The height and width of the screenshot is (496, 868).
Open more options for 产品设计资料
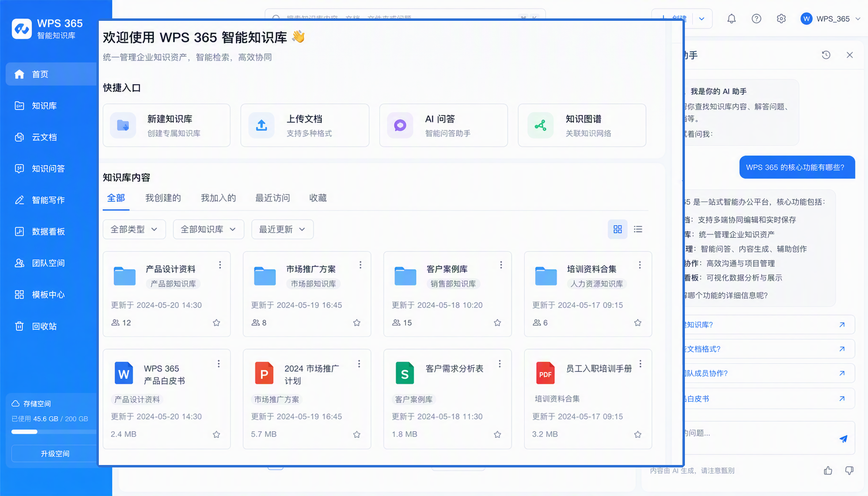coord(220,265)
